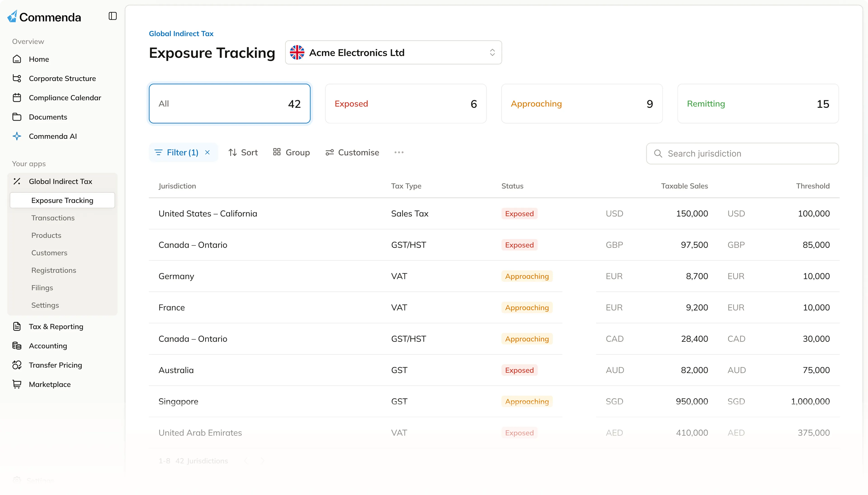Image resolution: width=868 pixels, height=495 pixels.
Task: Focus the Search jurisdiction field
Action: point(743,154)
